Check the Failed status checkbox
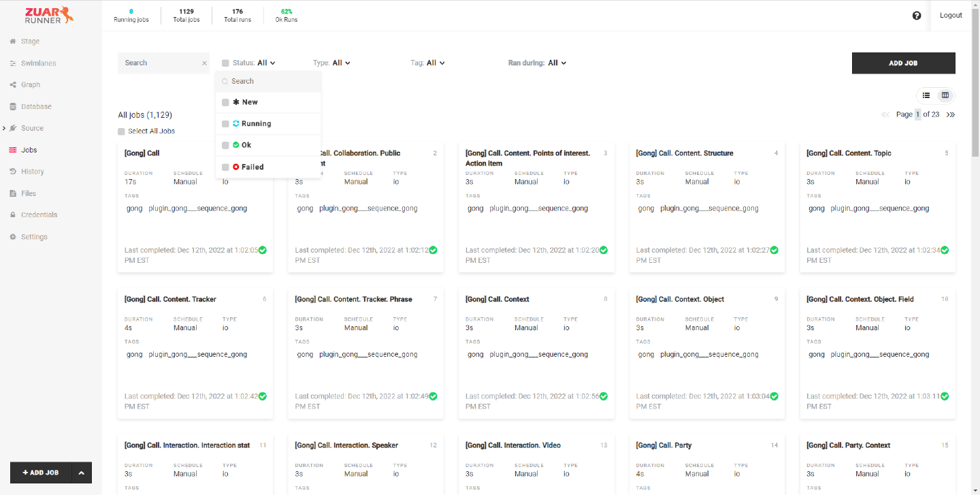 (225, 167)
